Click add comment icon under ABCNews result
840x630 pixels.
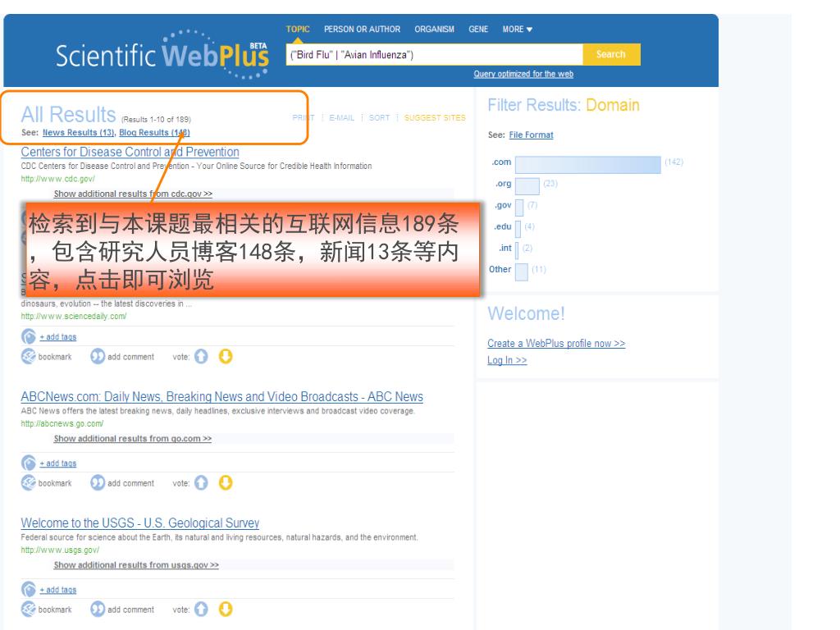coord(98,482)
